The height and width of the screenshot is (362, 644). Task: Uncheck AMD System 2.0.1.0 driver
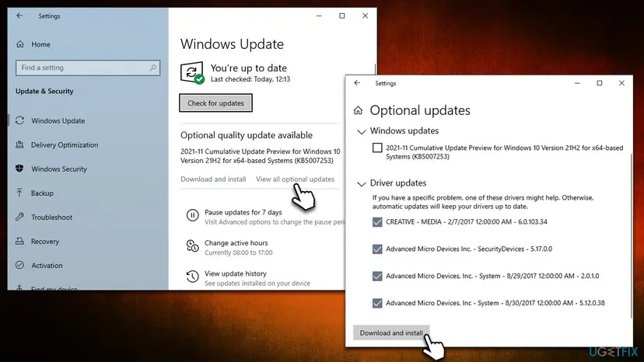(377, 277)
